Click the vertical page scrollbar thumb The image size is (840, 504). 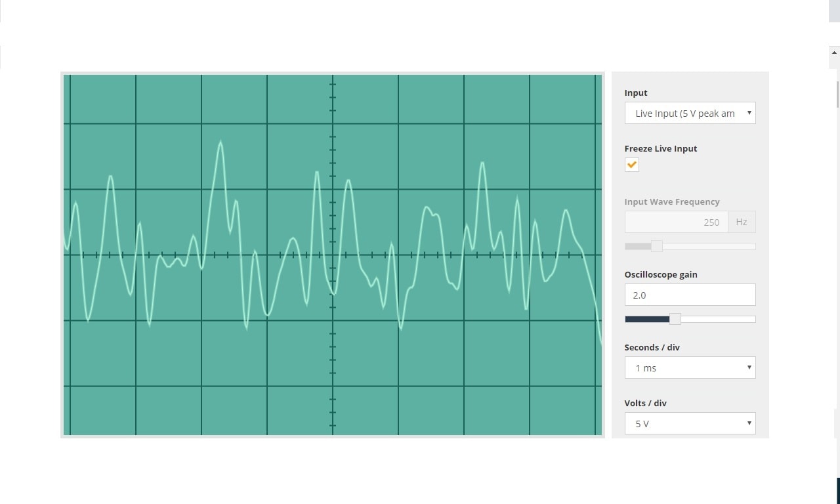coord(837,92)
